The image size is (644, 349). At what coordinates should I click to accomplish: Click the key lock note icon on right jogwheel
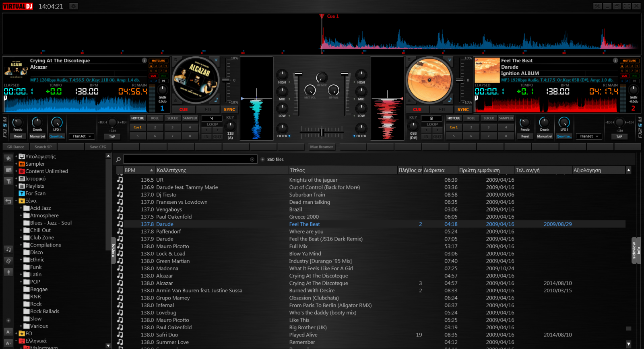click(450, 100)
